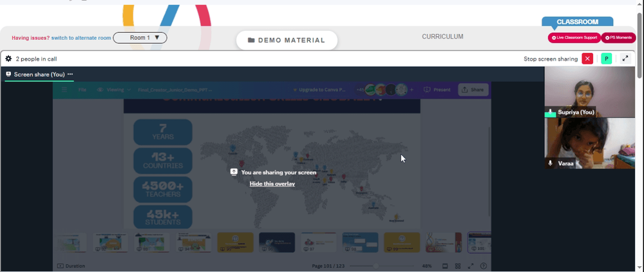The image size is (644, 272).
Task: Click switch to alternate room link
Action: 81,38
